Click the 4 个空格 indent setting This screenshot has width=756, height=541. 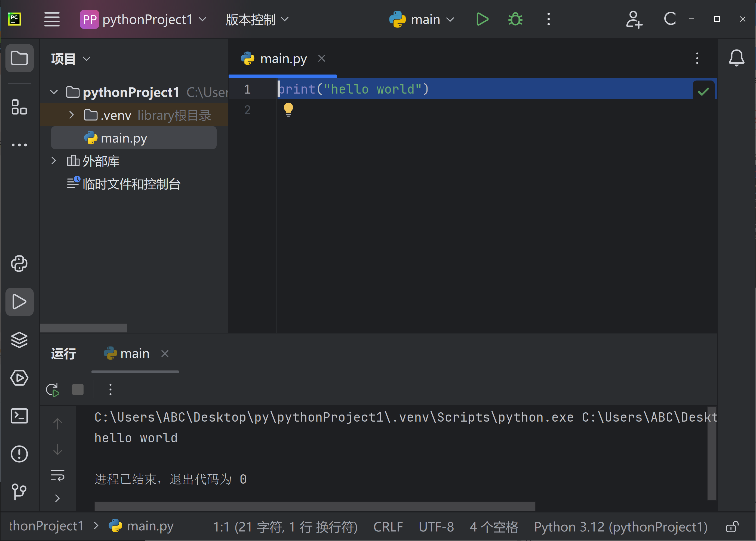[494, 527]
